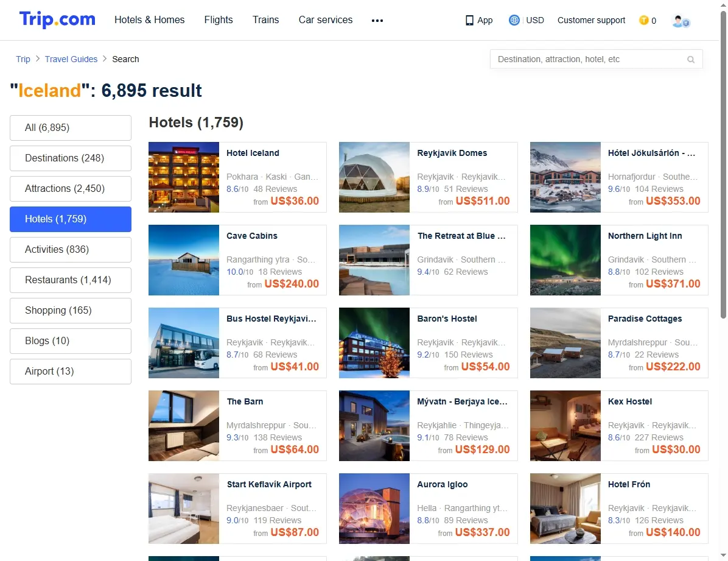Open The Barn room photo
The height and width of the screenshot is (561, 728).
click(x=184, y=426)
